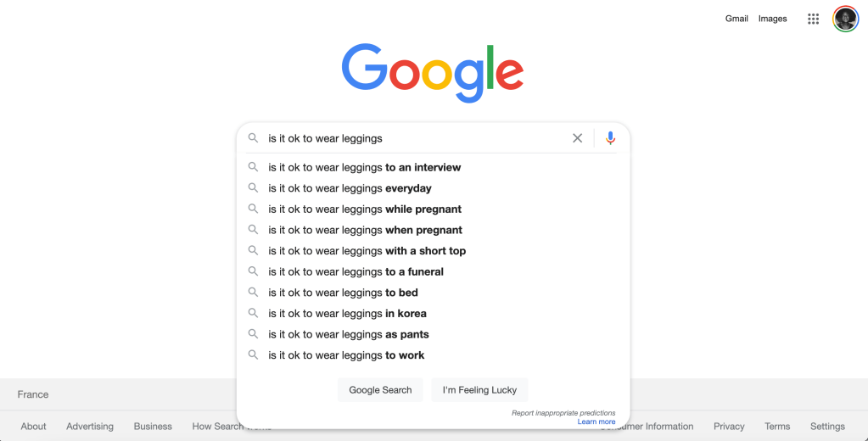Screen dimensions: 868x441
Task: Click the Google logo
Action: point(433,73)
